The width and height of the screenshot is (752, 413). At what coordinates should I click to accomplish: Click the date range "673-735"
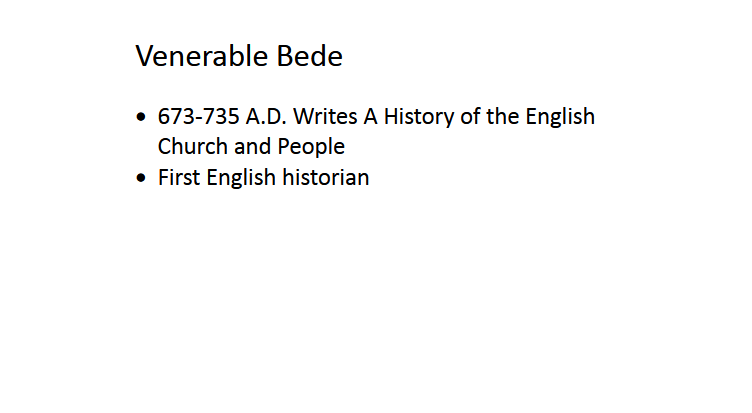198,117
